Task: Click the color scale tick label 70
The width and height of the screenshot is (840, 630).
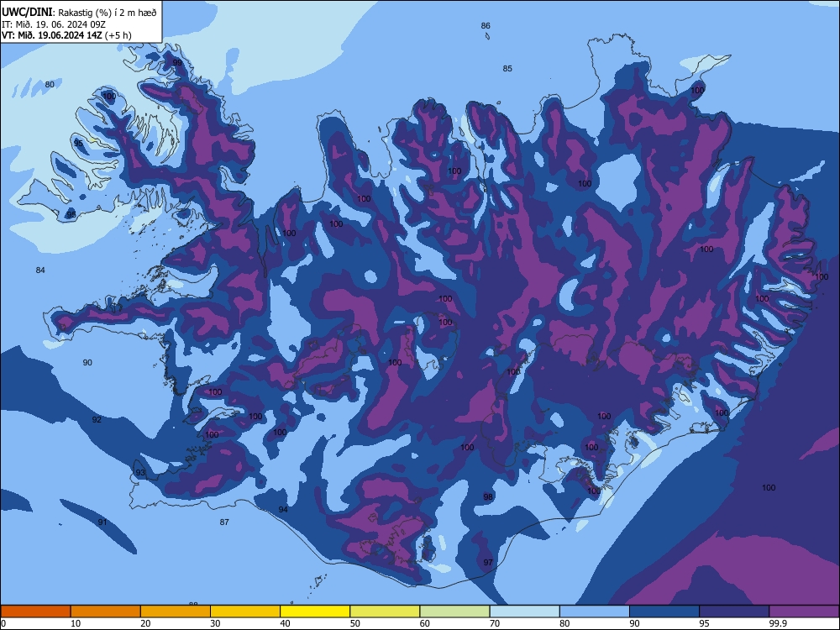Action: pos(495,623)
